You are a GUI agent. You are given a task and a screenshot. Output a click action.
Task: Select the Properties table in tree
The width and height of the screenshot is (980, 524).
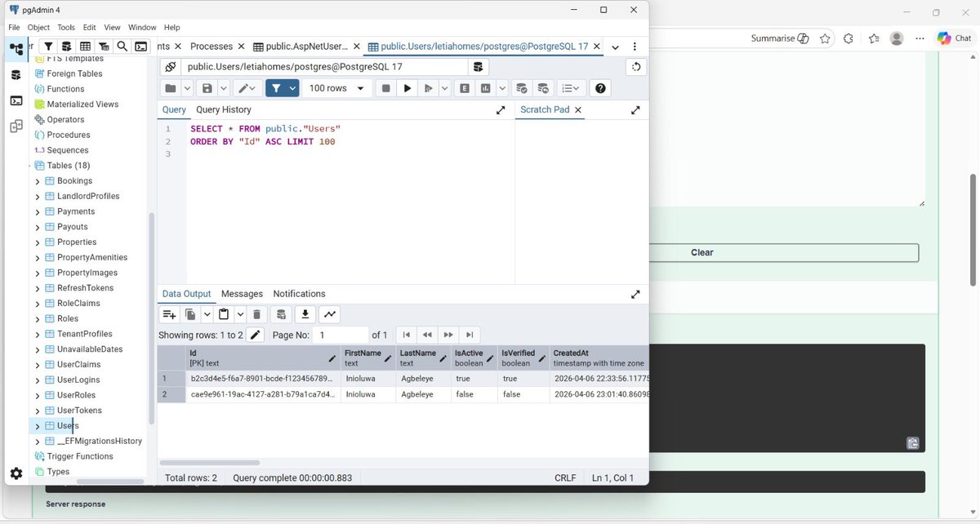pyautogui.click(x=77, y=242)
